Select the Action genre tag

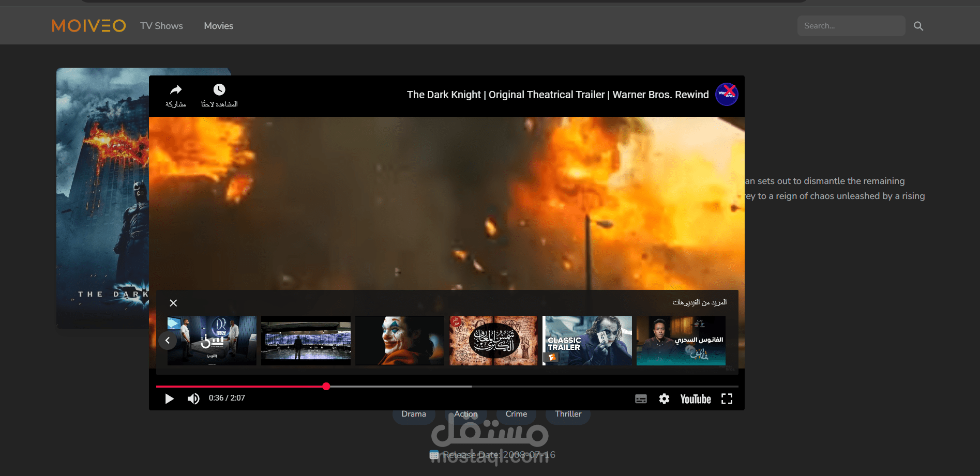(x=466, y=414)
